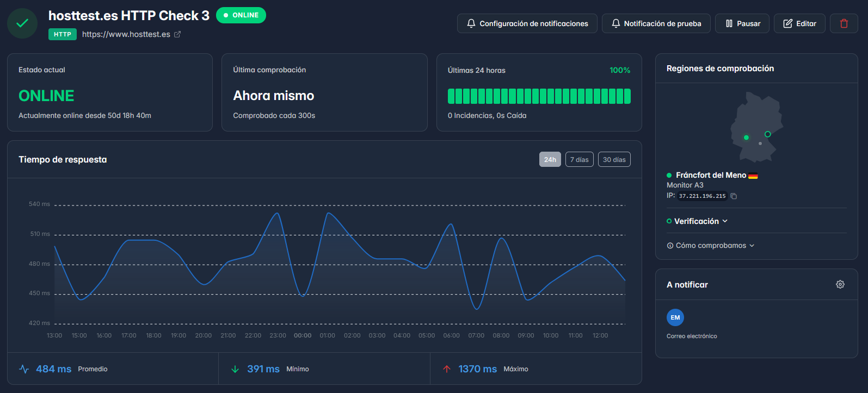Click the green minimum down arrow
Image resolution: width=868 pixels, height=393 pixels.
point(235,369)
